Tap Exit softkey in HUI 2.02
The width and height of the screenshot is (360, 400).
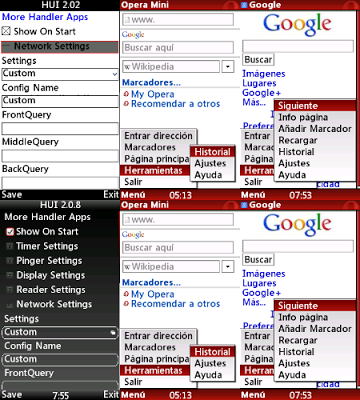pyautogui.click(x=111, y=195)
